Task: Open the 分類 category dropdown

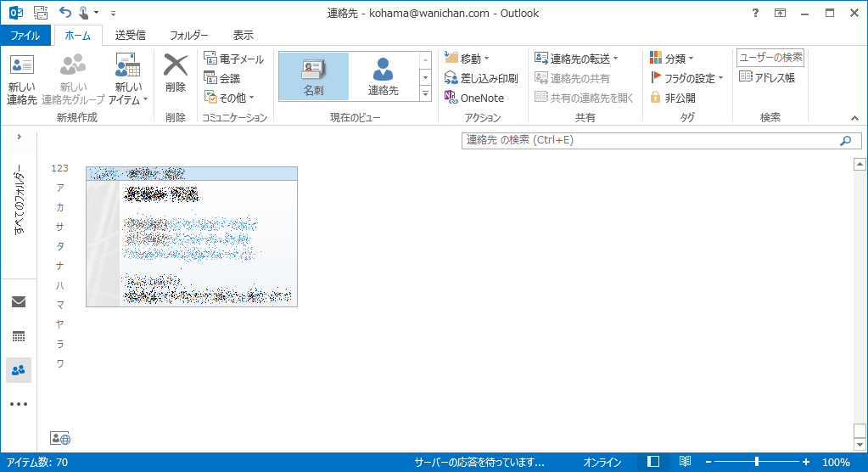Action: tap(671, 59)
